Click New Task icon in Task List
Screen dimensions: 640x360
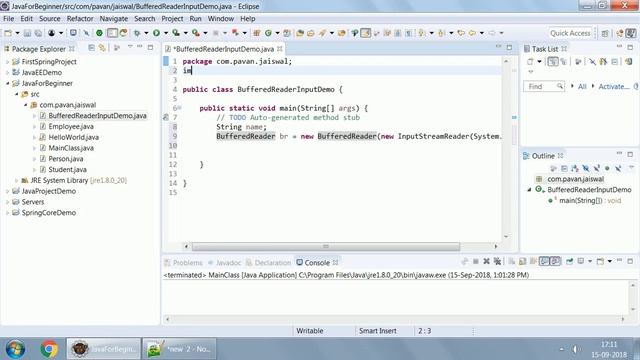click(530, 62)
